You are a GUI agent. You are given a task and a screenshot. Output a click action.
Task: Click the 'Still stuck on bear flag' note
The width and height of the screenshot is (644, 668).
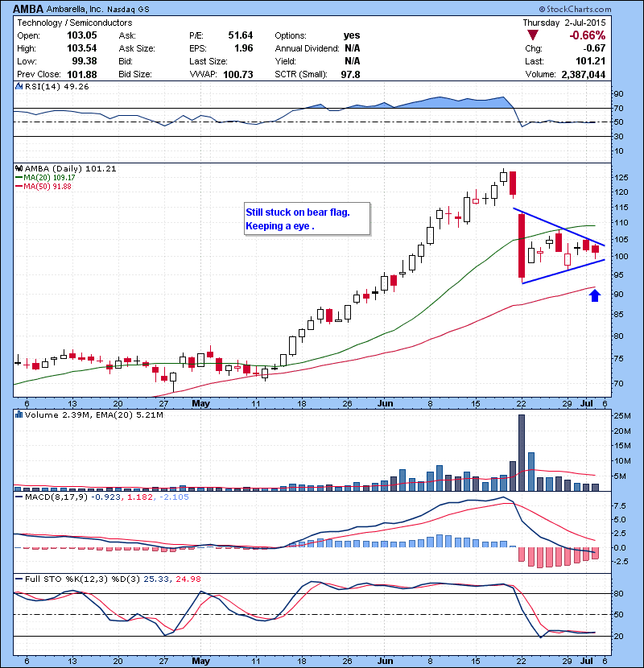tap(307, 219)
